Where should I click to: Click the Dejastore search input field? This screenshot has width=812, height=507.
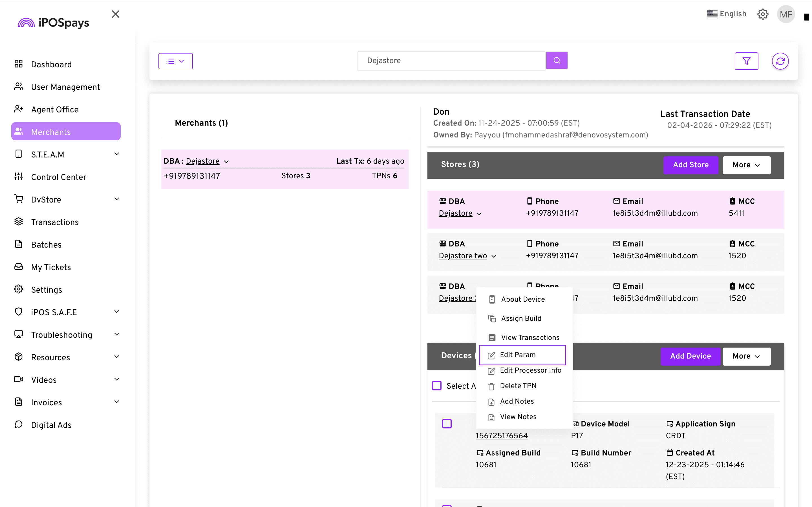[451, 61]
